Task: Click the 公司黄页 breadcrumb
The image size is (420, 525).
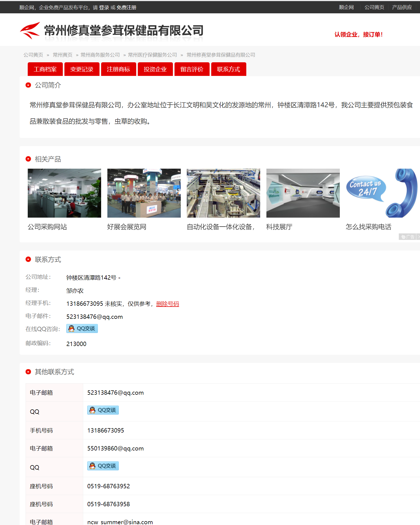Action: 33,55
